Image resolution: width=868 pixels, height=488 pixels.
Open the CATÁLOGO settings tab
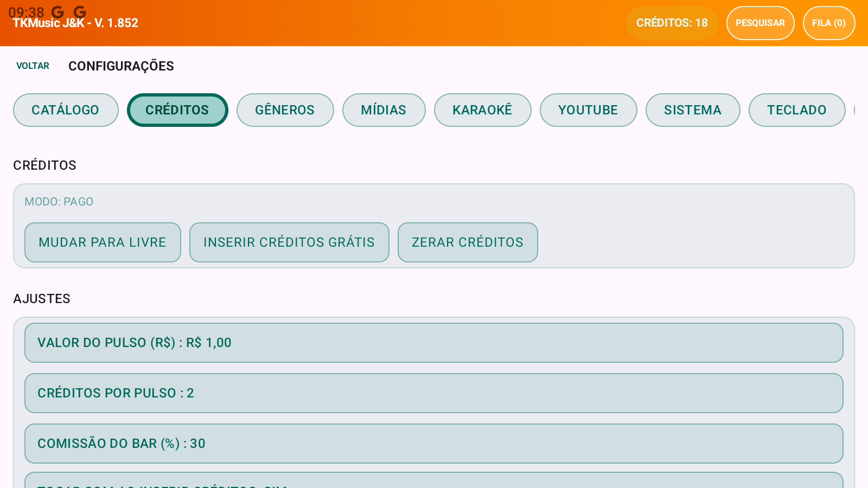click(66, 110)
